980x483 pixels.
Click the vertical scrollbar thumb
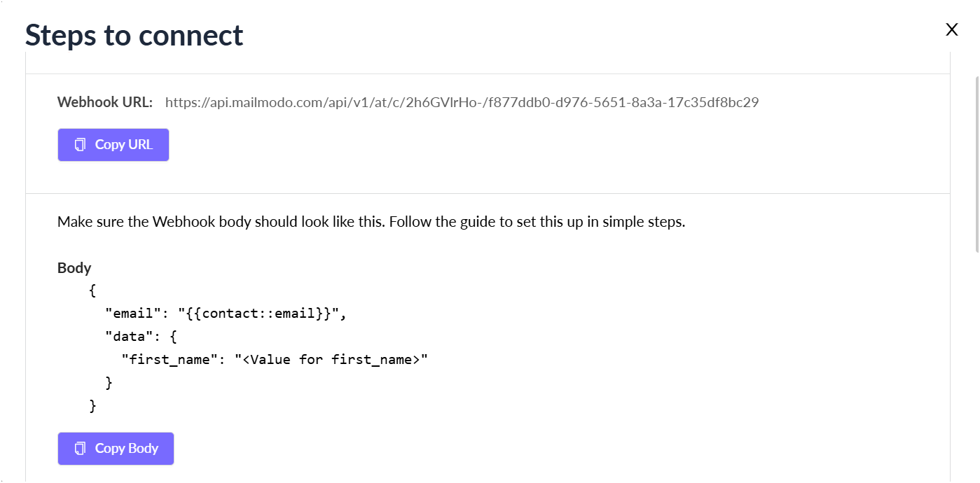(976, 161)
